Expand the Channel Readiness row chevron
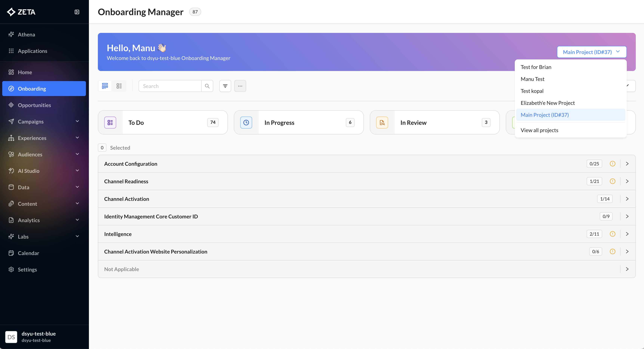Image resolution: width=644 pixels, height=349 pixels. click(627, 181)
